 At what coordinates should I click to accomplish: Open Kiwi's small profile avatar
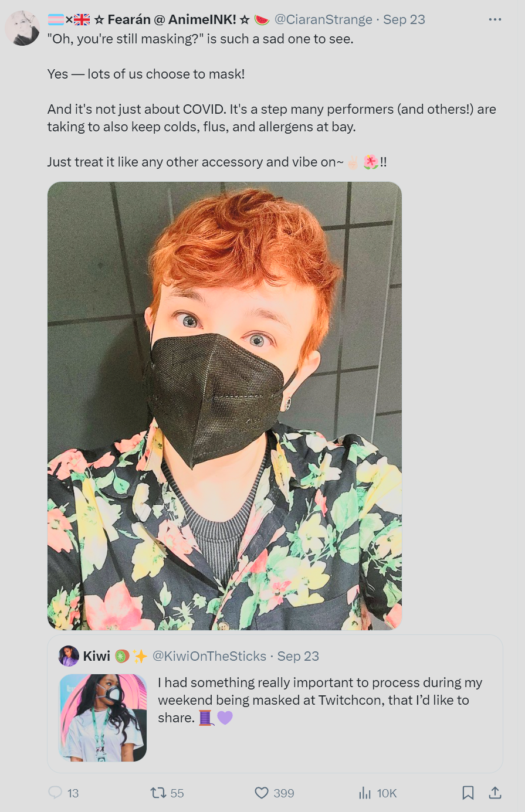pos(69,656)
